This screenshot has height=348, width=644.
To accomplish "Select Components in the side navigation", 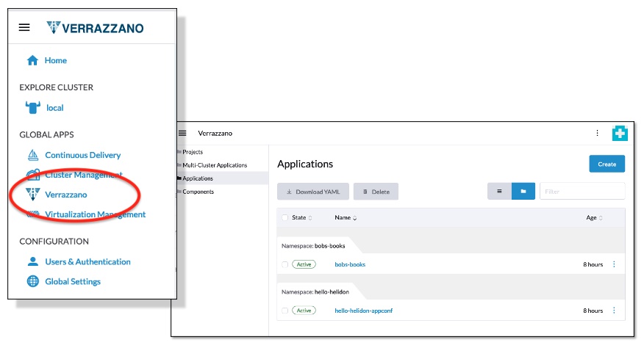I will pos(198,192).
